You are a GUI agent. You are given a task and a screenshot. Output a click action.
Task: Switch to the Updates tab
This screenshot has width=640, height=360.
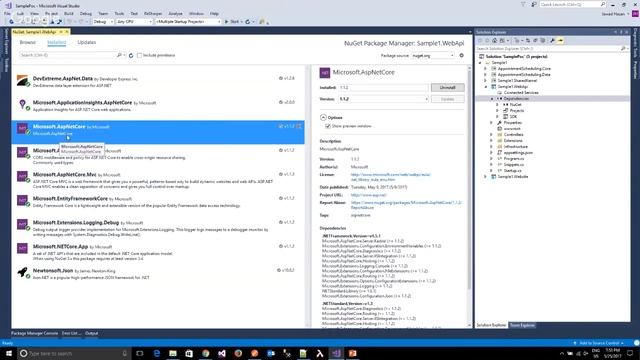[x=87, y=42]
